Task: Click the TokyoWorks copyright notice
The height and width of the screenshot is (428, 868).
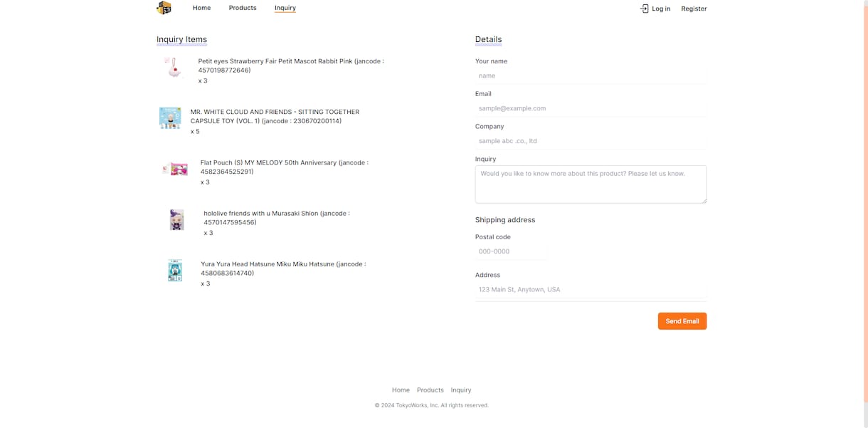Action: tap(432, 405)
